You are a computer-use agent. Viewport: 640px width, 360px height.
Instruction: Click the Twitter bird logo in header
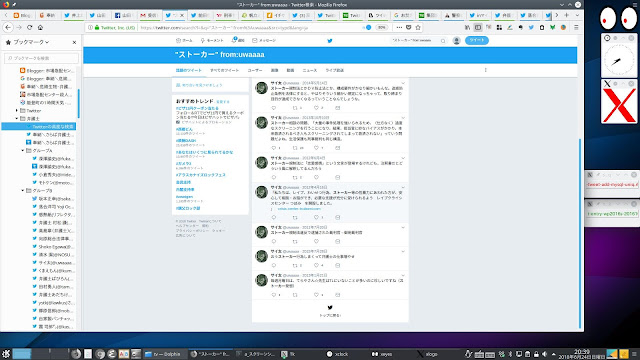coord(330,41)
